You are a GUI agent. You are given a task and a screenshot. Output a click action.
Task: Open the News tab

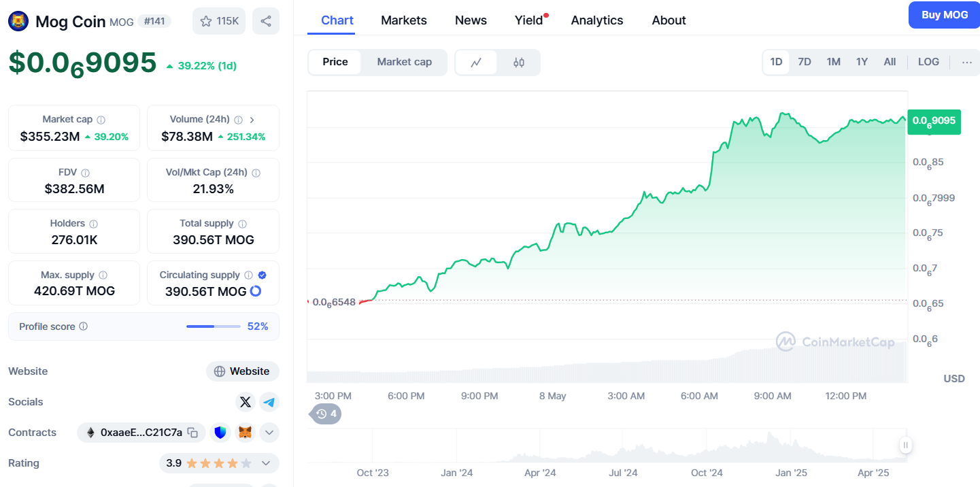click(471, 20)
